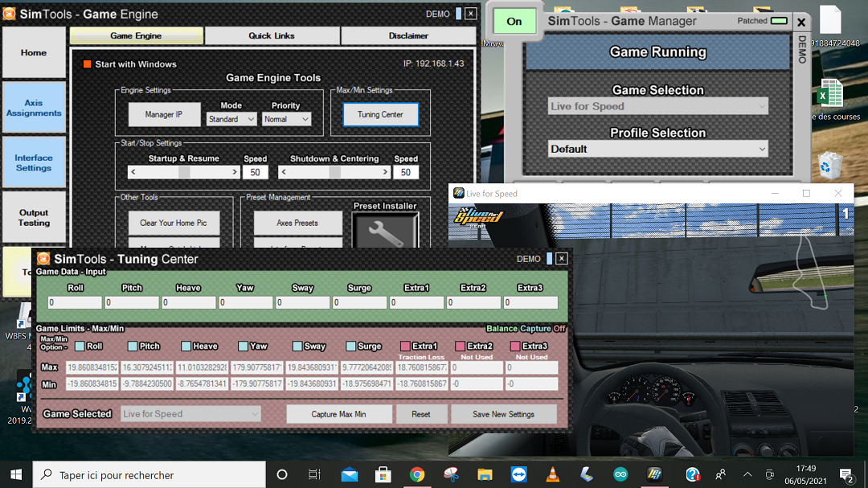Open TeamViewer from the taskbar
Image resolution: width=868 pixels, height=488 pixels.
point(518,474)
